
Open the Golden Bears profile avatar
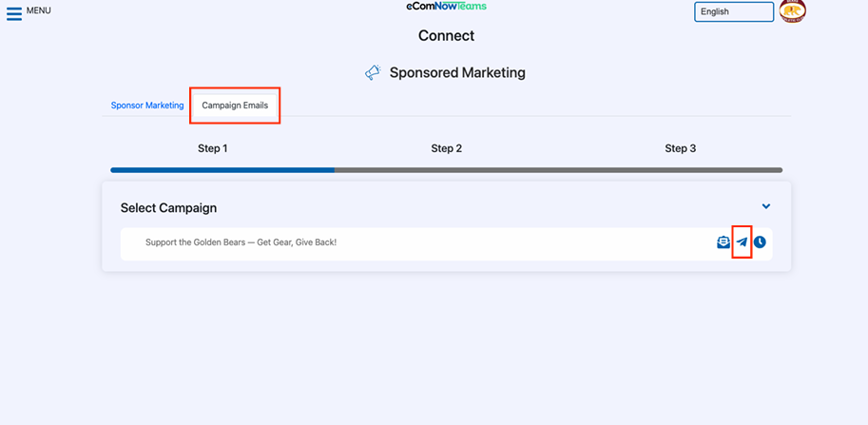pyautogui.click(x=792, y=11)
